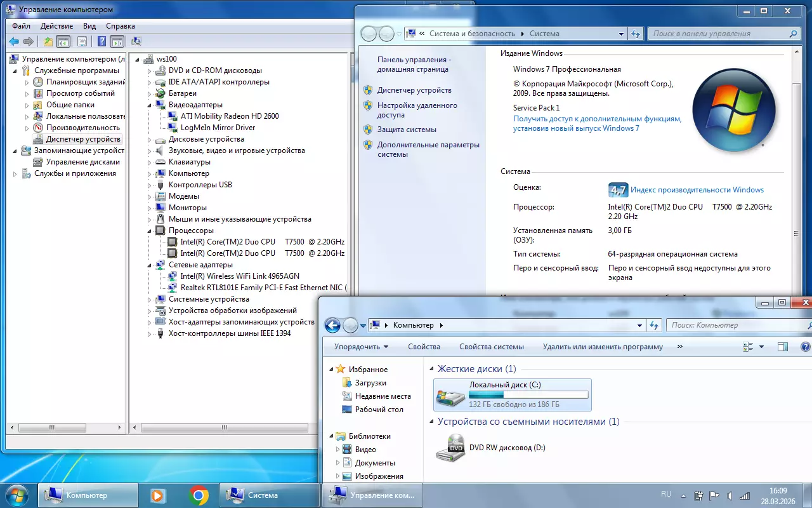Screen dimensions: 812x508
Task: Toggle the action pane visibility
Action: tap(117, 41)
